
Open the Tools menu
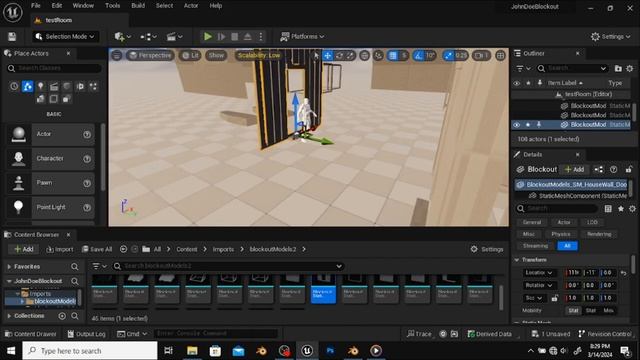pos(112,6)
